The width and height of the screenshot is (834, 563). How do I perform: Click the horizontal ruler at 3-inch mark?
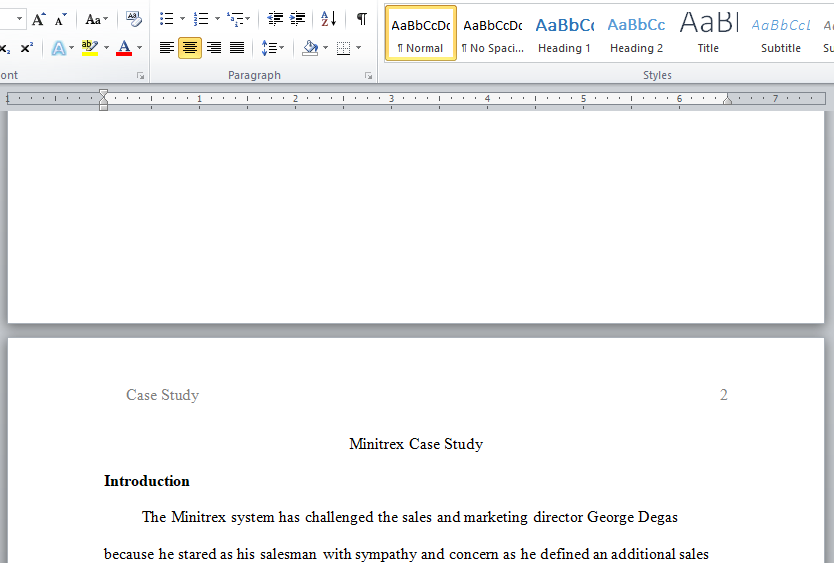pos(391,98)
